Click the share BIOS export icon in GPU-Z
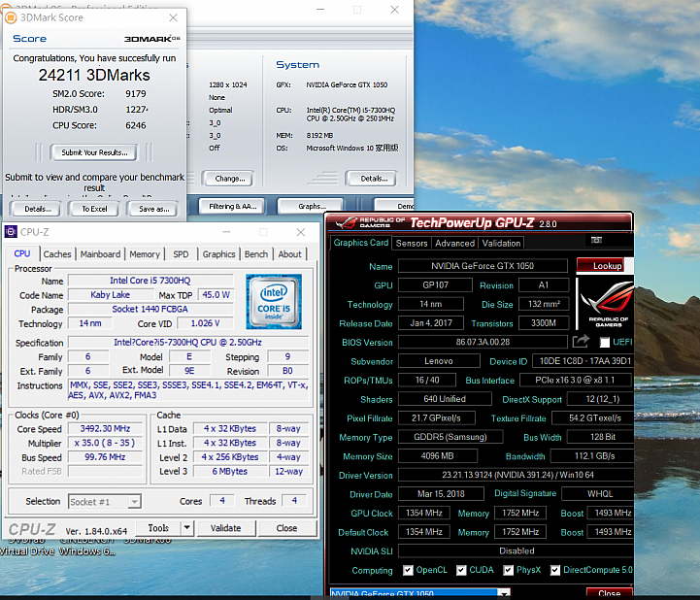700x600 pixels. [581, 342]
